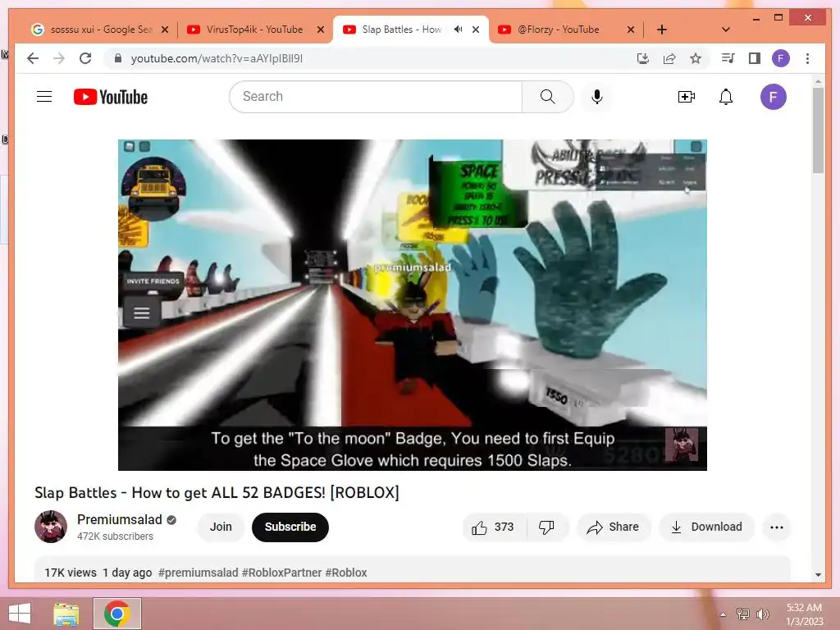Open YouTube notifications bell
This screenshot has width=840, height=630.
coord(726,97)
